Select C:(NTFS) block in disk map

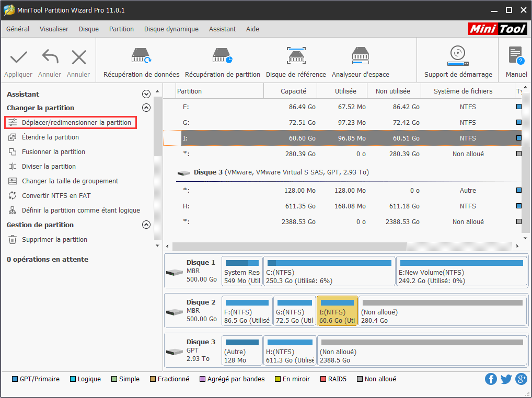pyautogui.click(x=329, y=271)
